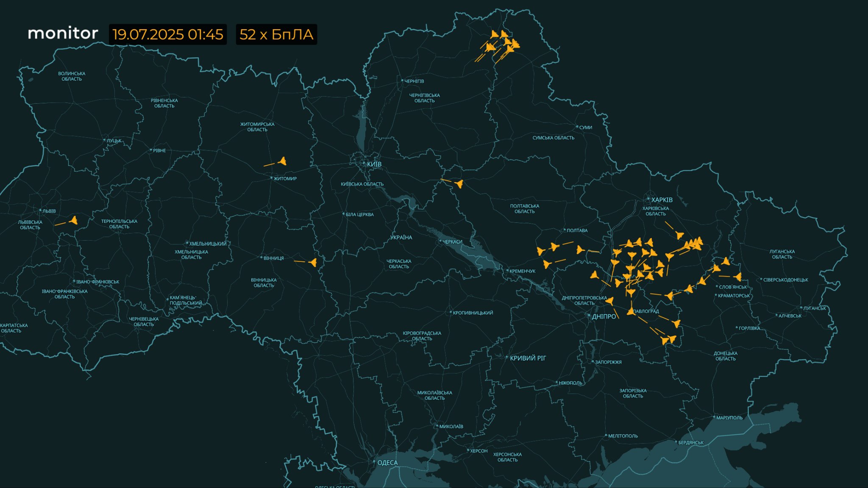The image size is (868, 488).
Task: Select the КРИВИЙ РІГ city label
Action: [528, 358]
